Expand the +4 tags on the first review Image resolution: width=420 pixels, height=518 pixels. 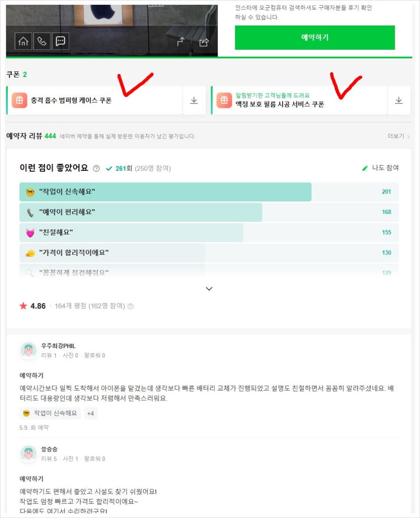90,413
